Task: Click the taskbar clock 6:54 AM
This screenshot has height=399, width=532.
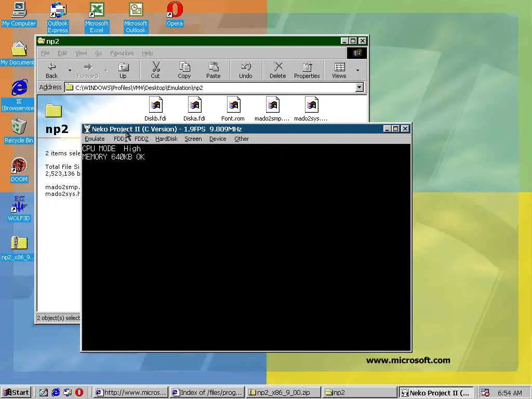Action: pos(510,393)
